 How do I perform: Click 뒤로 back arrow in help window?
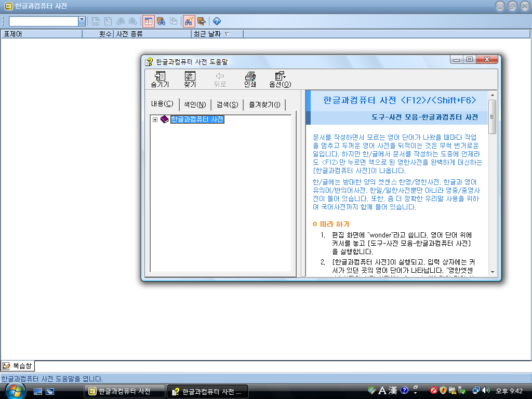point(220,79)
